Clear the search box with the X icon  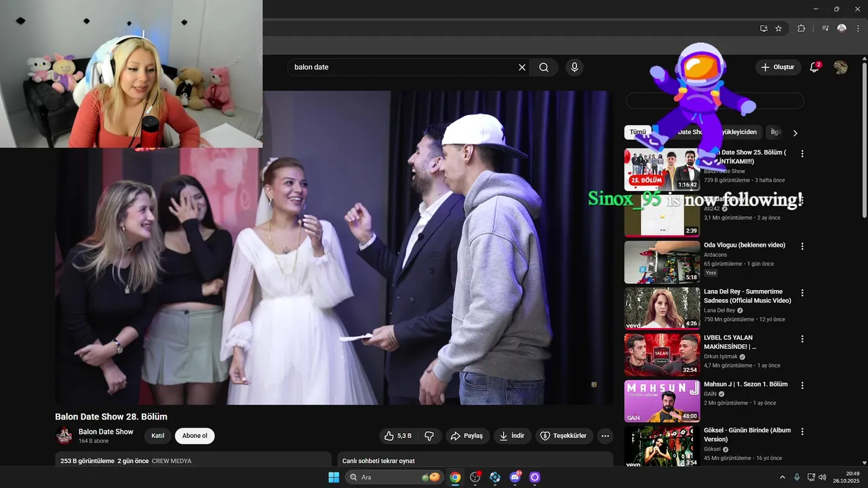pos(522,67)
